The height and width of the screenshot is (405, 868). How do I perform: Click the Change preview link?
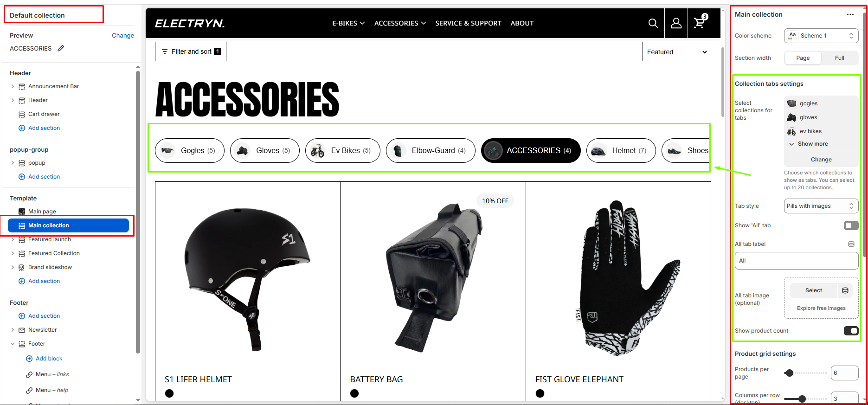click(x=123, y=35)
